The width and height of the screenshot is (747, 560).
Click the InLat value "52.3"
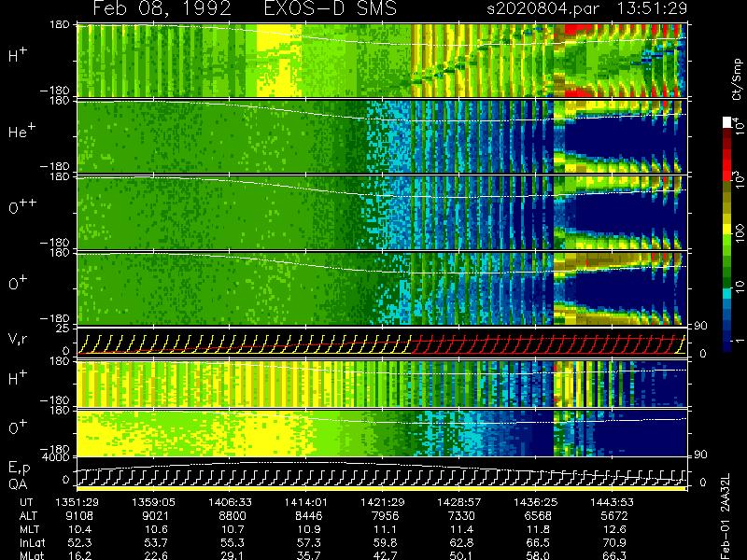pos(80,542)
